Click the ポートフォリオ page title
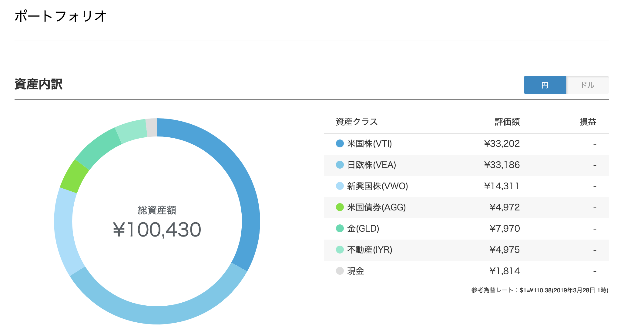 60,16
